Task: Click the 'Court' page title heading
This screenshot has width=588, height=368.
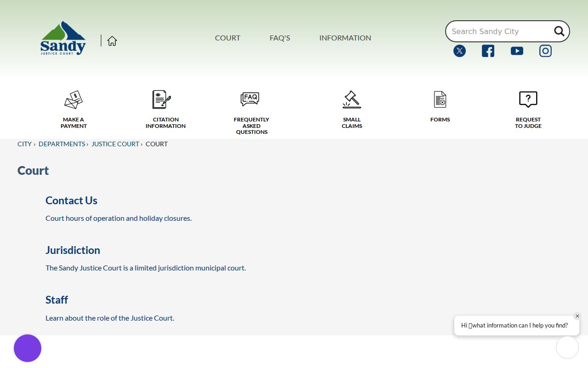Action: pos(33,171)
